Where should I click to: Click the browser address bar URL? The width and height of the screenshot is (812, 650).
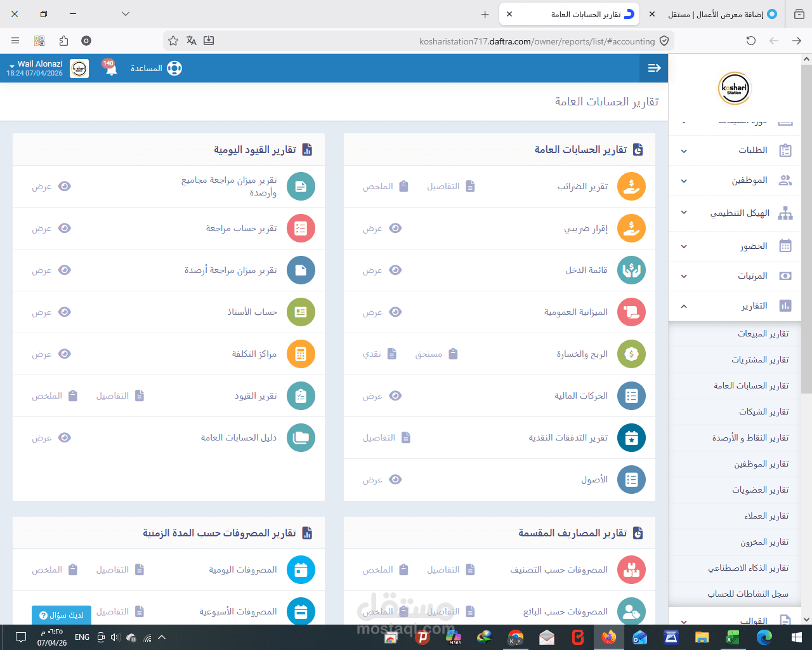click(537, 41)
